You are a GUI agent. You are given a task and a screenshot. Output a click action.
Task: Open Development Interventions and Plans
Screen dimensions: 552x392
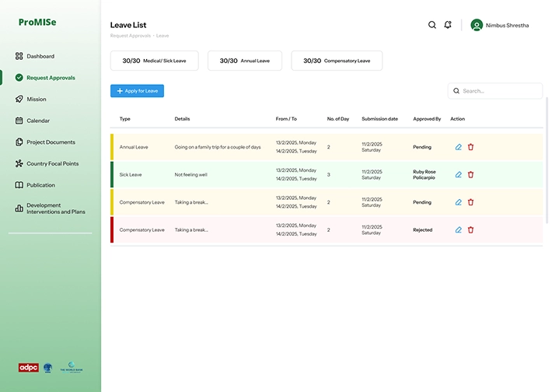pos(55,208)
